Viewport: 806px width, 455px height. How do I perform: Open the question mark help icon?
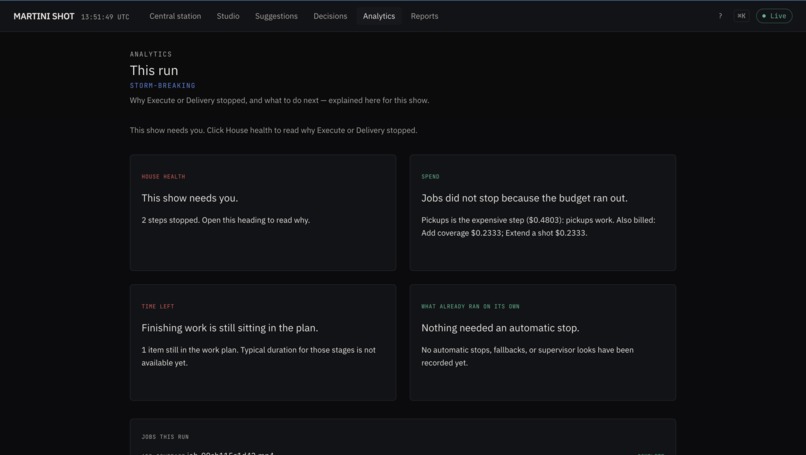(720, 16)
